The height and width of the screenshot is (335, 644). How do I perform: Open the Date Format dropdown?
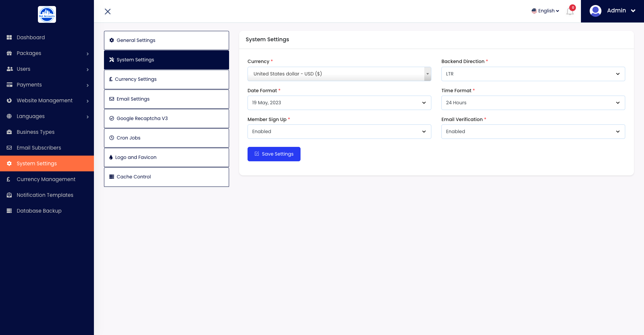pyautogui.click(x=339, y=103)
